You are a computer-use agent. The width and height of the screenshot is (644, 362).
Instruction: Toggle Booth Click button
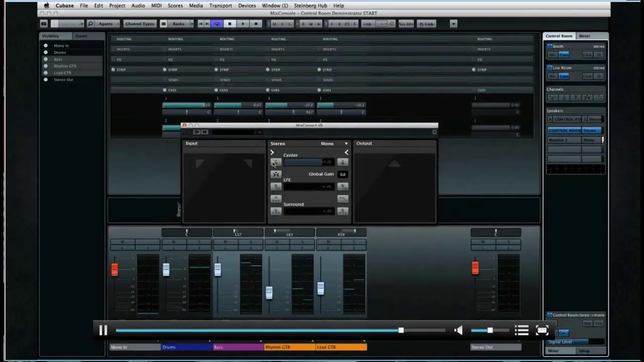click(587, 55)
